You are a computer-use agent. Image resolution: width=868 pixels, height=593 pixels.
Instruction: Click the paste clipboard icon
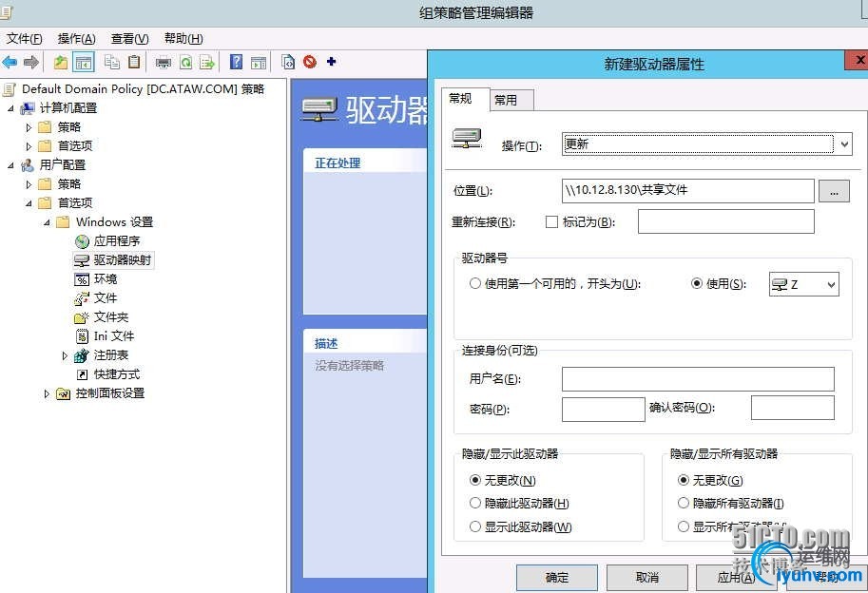pyautogui.click(x=134, y=62)
